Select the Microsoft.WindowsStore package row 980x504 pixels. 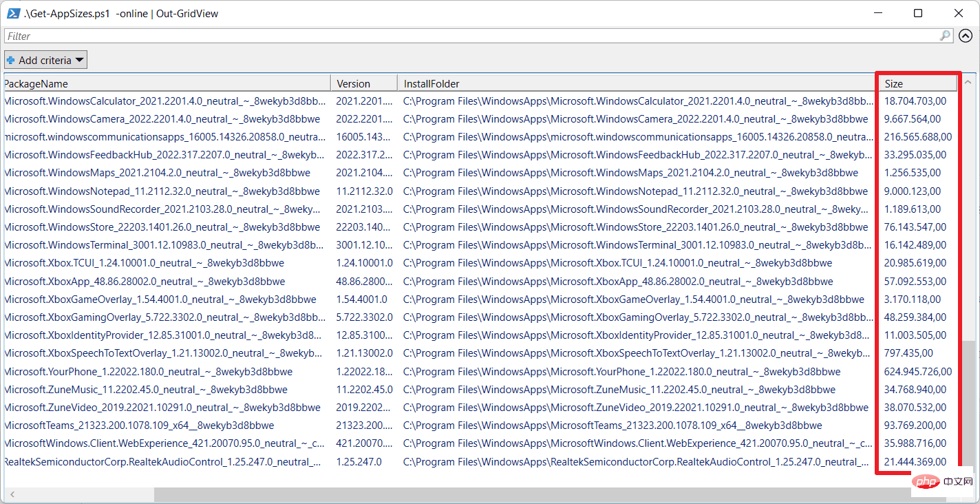tap(482, 227)
